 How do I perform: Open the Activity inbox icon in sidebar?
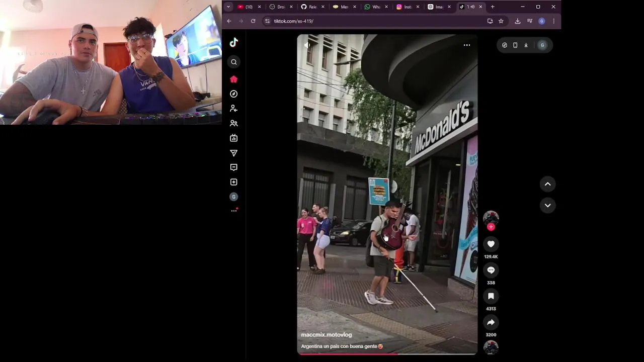[x=233, y=167]
